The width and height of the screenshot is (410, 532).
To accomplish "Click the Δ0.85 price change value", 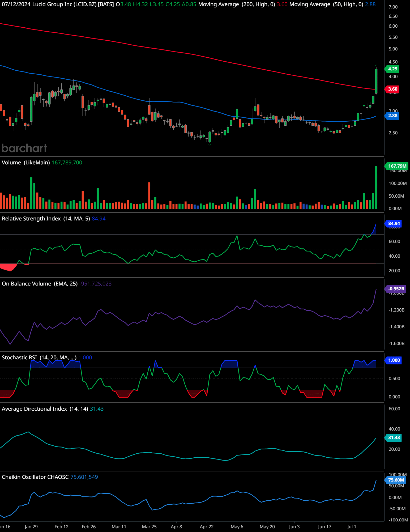I will pos(189,4).
